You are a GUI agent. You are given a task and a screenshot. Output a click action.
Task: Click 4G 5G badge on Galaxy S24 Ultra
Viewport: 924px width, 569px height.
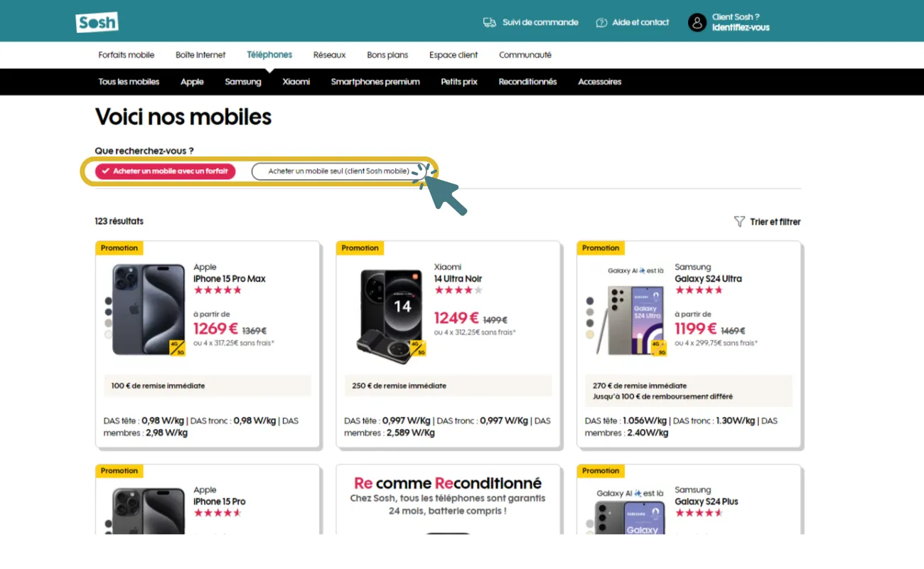[657, 348]
